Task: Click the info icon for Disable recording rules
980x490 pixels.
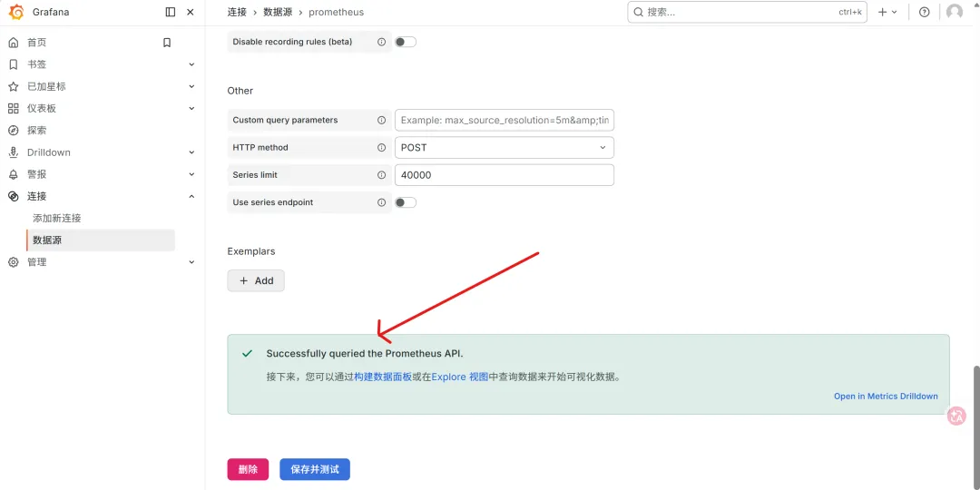Action: pos(381,42)
